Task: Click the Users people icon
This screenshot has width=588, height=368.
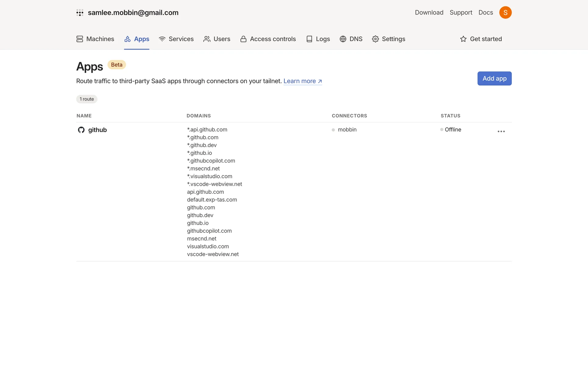Action: (x=207, y=39)
